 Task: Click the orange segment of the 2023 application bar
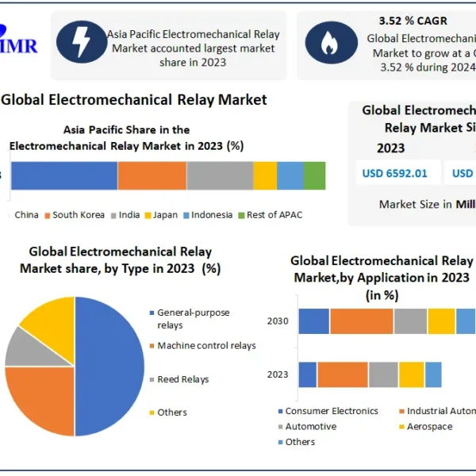click(x=343, y=374)
